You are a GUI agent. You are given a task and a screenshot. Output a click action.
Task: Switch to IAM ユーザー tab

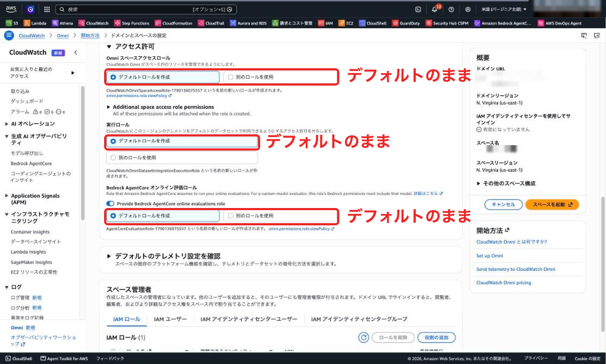click(170, 319)
